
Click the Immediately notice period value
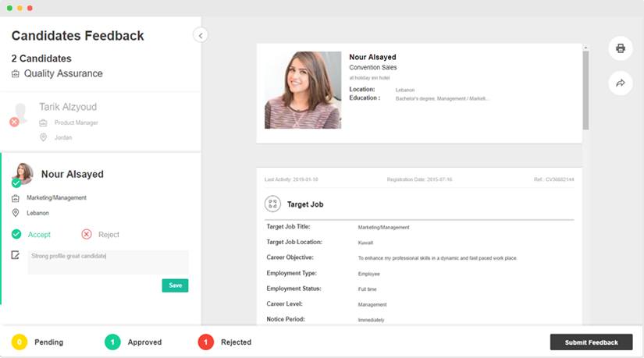[372, 320]
